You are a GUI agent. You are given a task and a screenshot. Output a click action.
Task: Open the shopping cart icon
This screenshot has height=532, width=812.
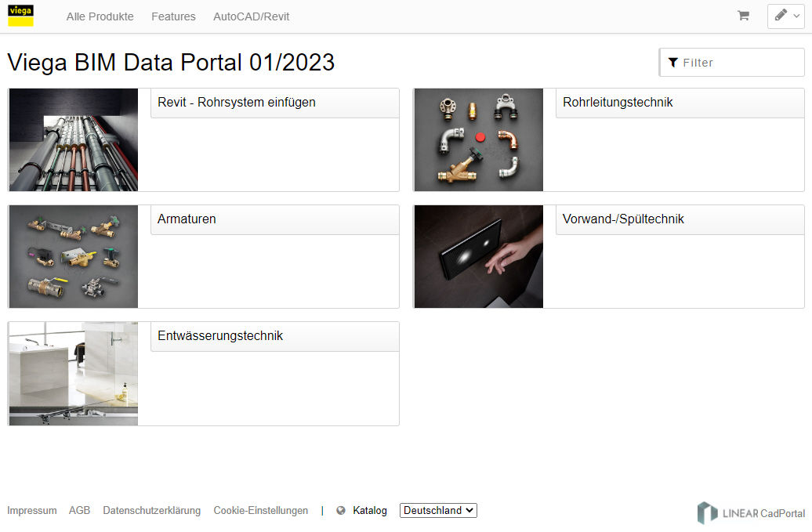click(743, 16)
